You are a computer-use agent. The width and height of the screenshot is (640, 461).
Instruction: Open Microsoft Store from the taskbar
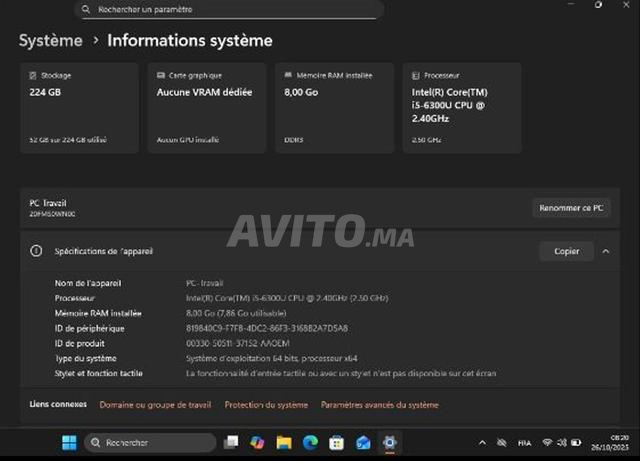tap(336, 442)
